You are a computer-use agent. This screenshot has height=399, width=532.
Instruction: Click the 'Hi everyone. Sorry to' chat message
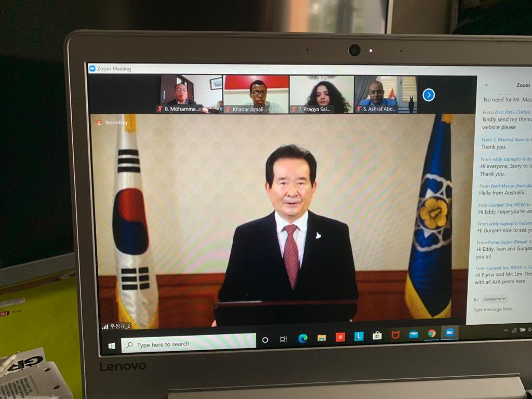coord(506,170)
